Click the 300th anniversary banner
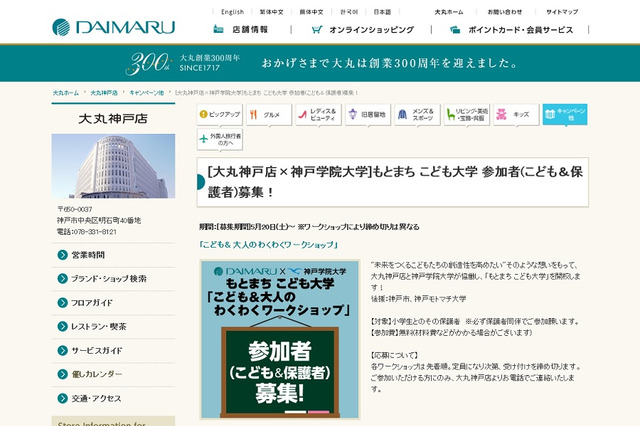This screenshot has width=640, height=426. (320, 63)
